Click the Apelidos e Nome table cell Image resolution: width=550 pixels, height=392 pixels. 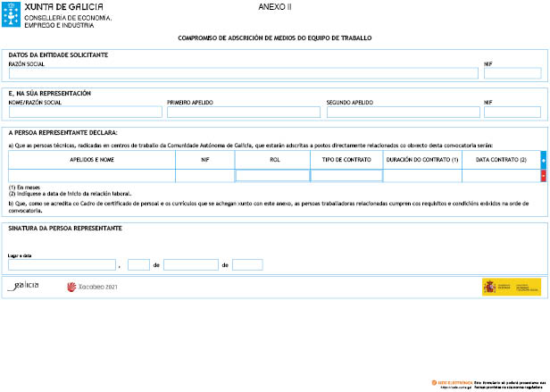pos(91,176)
